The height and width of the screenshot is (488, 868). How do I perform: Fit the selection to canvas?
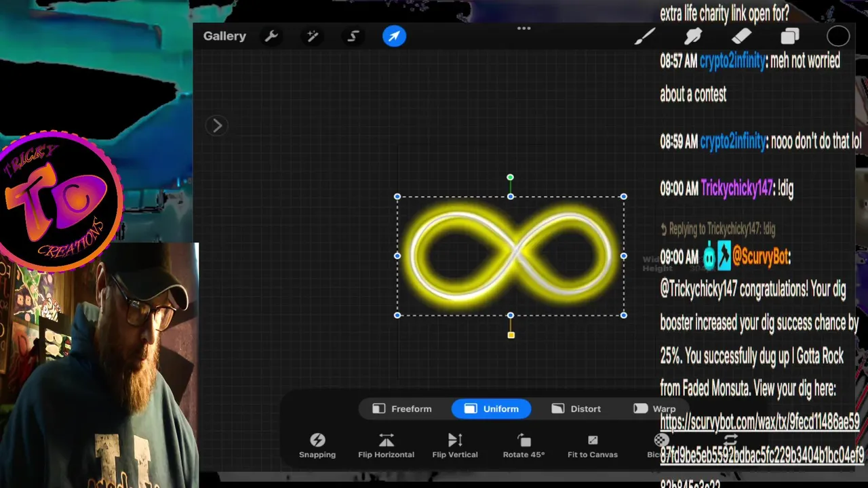593,446
